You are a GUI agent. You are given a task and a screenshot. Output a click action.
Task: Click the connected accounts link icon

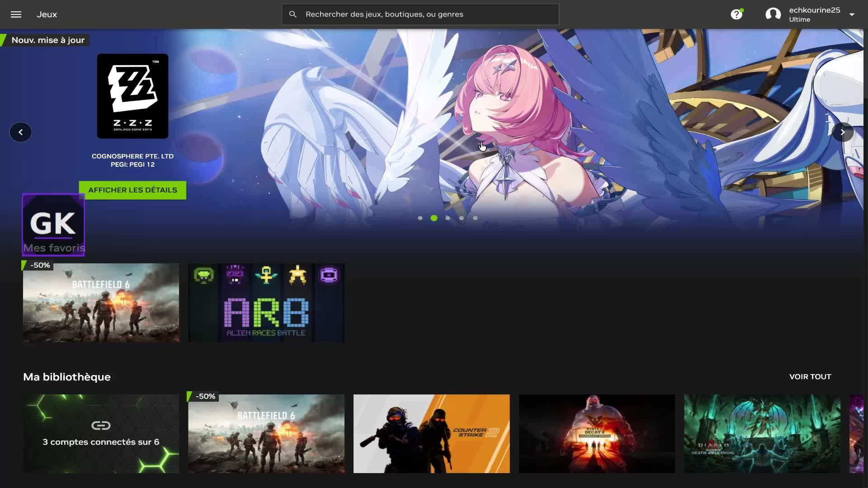101,425
